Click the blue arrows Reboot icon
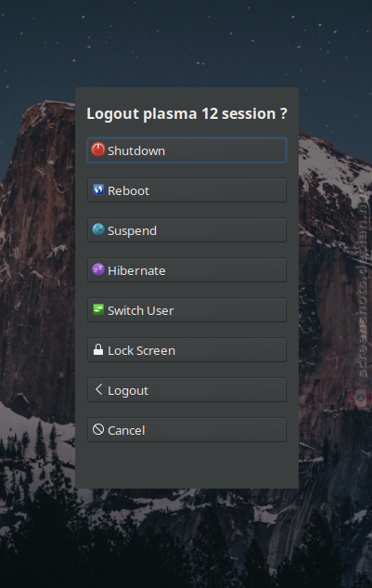This screenshot has width=372, height=588. pyautogui.click(x=98, y=189)
